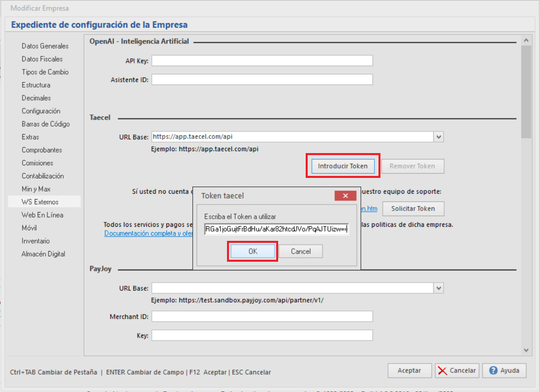The width and height of the screenshot is (539, 392).
Task: Click the token text input field
Action: point(276,229)
